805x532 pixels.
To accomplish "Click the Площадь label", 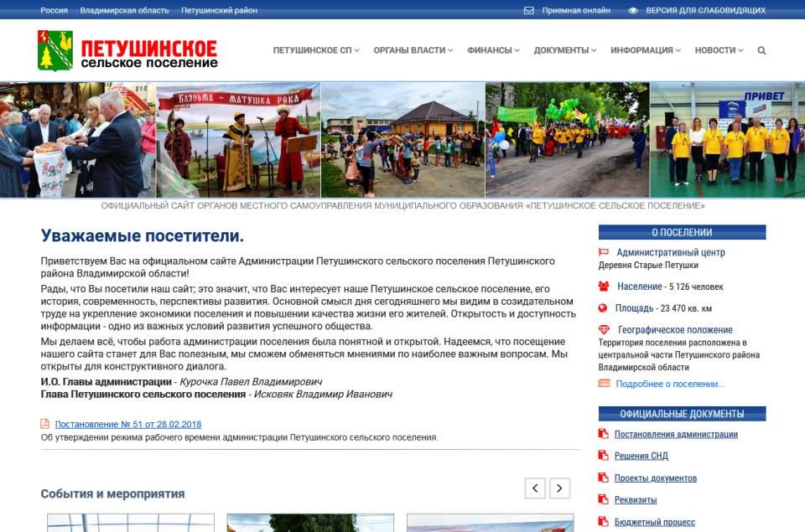I will coord(634,308).
